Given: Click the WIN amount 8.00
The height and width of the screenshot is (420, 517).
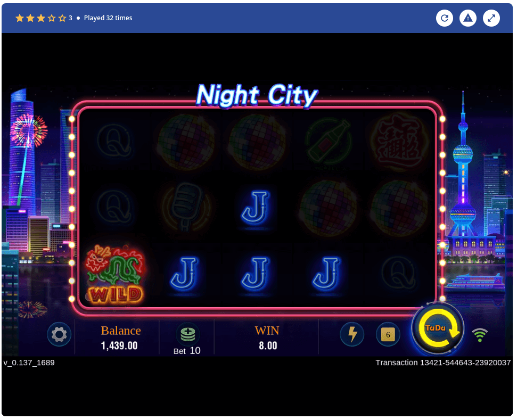Looking at the screenshot, I should coord(268,345).
